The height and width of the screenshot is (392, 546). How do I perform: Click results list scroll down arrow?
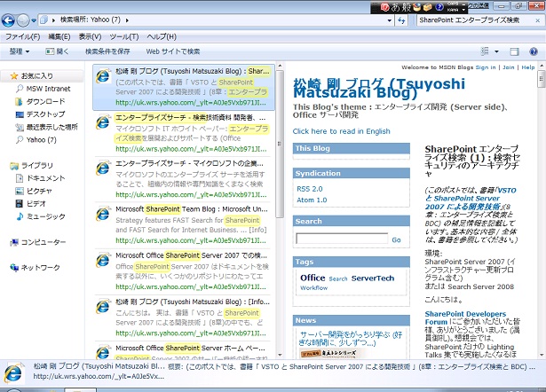pos(280,355)
